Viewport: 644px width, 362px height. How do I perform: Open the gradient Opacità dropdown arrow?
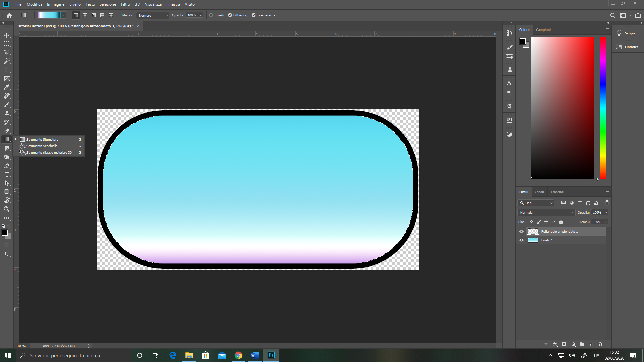[x=201, y=15]
